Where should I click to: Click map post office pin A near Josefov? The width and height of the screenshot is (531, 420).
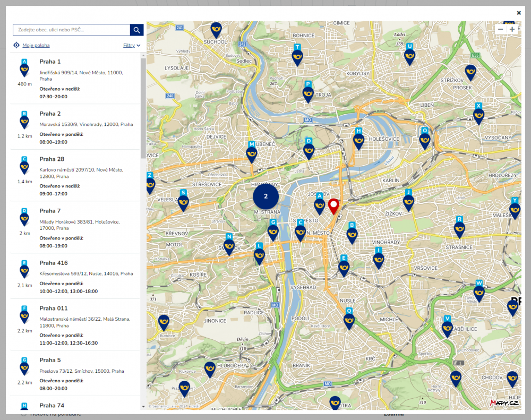point(319,204)
